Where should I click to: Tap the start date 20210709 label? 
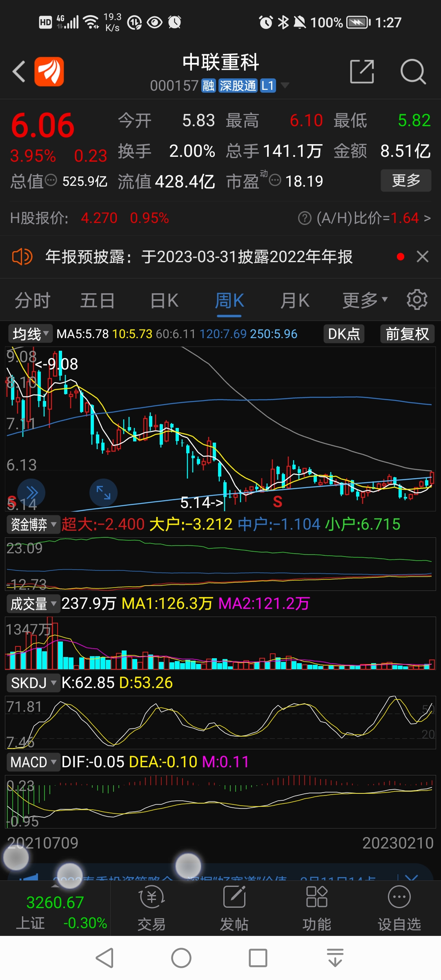click(42, 843)
